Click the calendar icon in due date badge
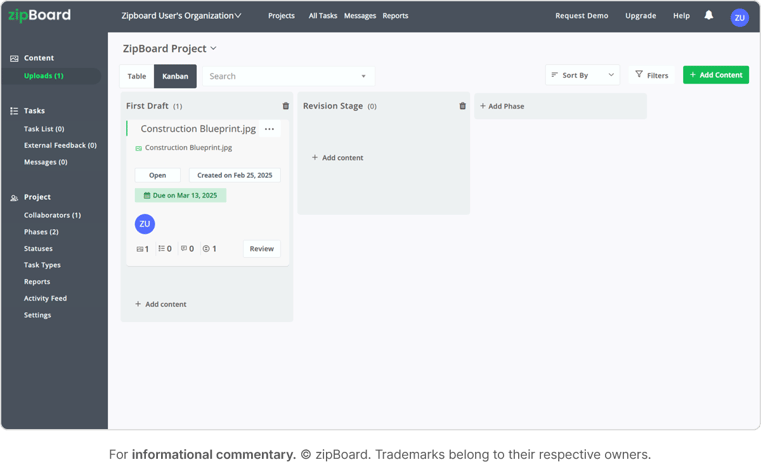761x462 pixels. click(x=147, y=196)
